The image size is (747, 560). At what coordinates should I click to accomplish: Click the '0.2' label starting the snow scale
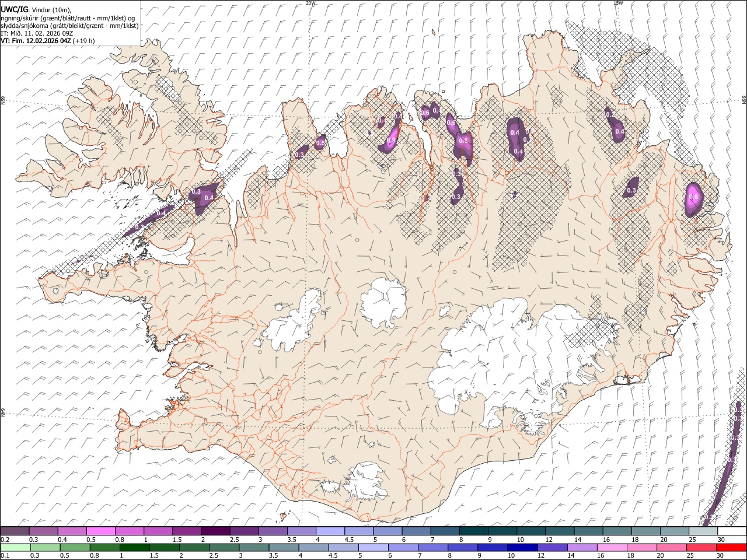pyautogui.click(x=5, y=540)
